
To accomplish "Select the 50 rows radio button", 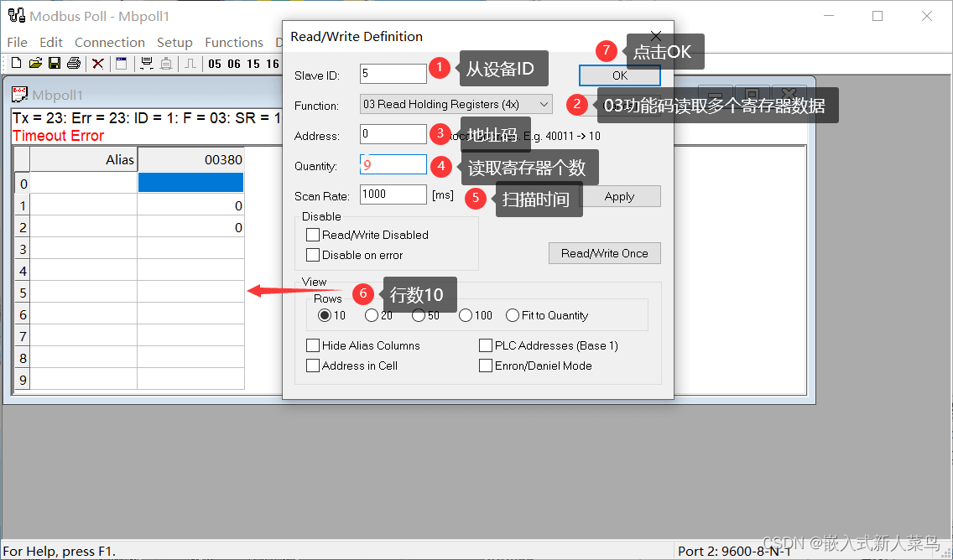I will [x=418, y=315].
